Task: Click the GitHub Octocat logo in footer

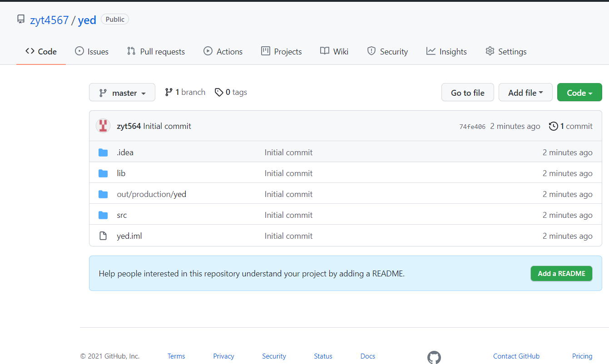Action: [x=434, y=357]
